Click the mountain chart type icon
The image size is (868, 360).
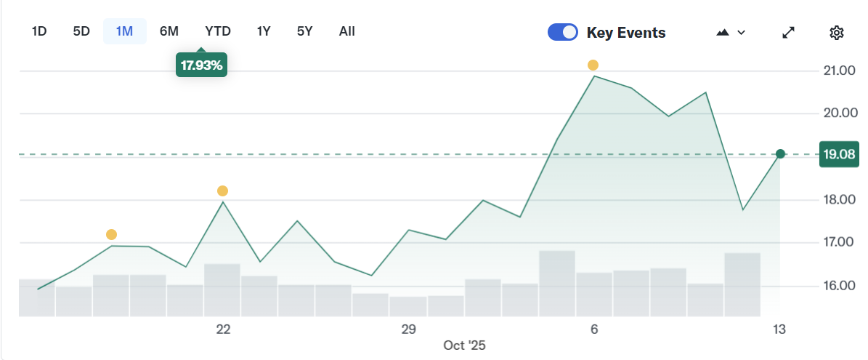tap(723, 33)
